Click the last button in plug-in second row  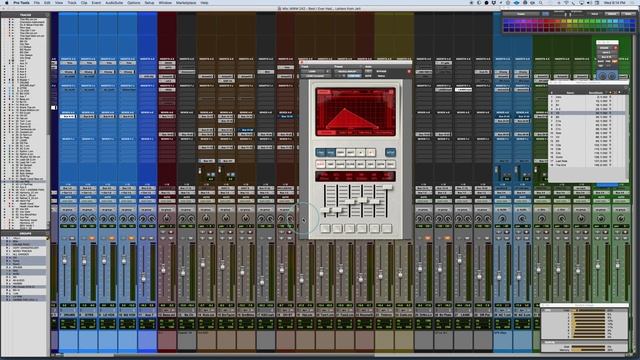[x=391, y=164]
